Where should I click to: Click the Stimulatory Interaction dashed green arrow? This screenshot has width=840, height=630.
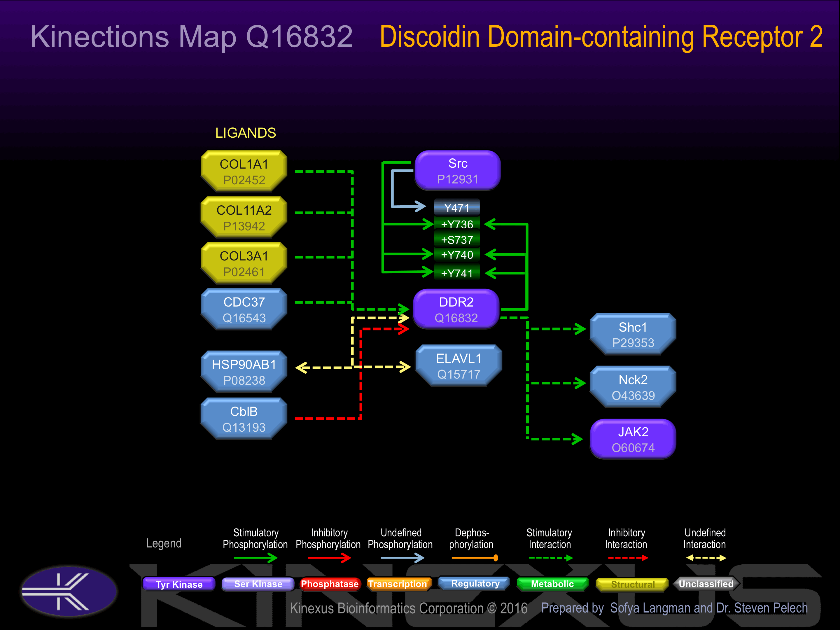pos(551,558)
